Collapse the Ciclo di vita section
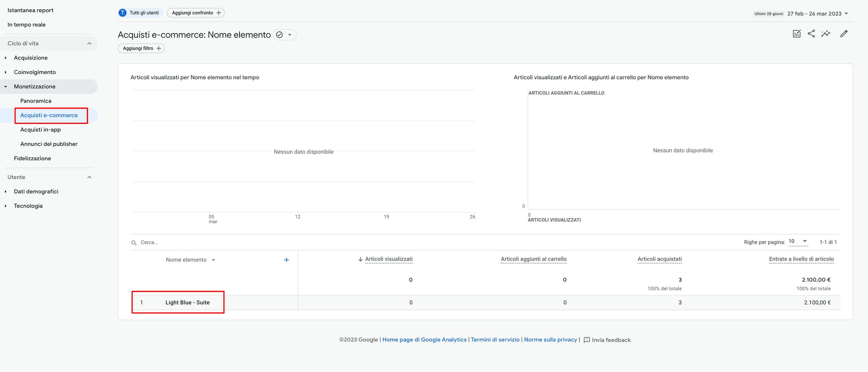This screenshot has width=868, height=372. [89, 43]
